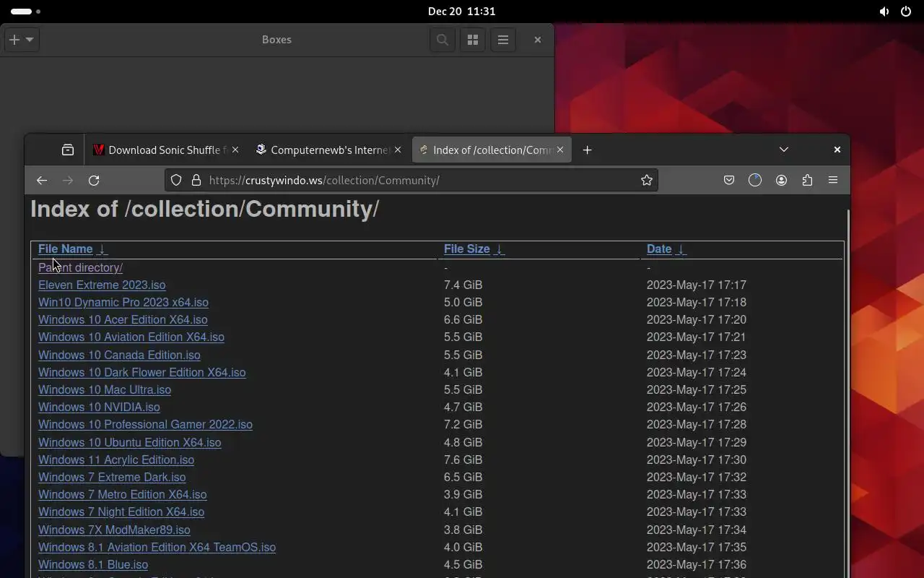Screen dimensions: 924x578
Task: Click Windows 10 Dark Flower Edition X64.iso
Action: tap(142, 373)
